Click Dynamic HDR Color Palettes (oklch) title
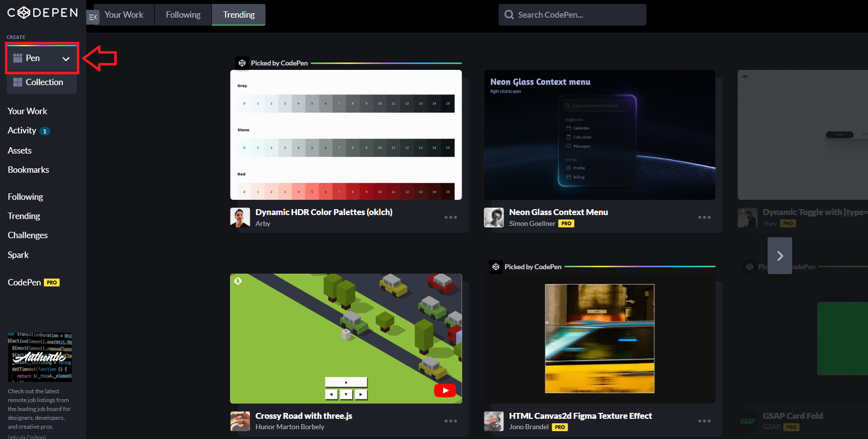Screen dimensions: 868x439 point(324,212)
